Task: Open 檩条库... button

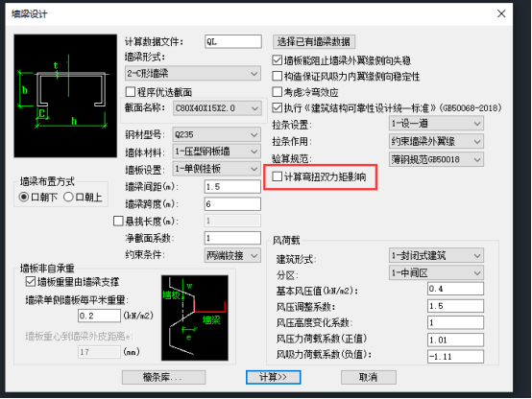Action: tap(163, 377)
